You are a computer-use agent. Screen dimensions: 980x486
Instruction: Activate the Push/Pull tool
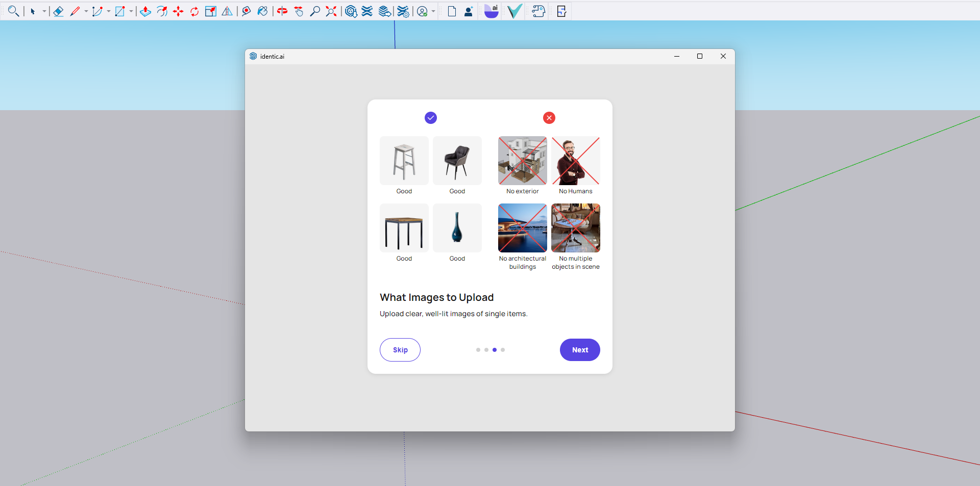pos(145,11)
